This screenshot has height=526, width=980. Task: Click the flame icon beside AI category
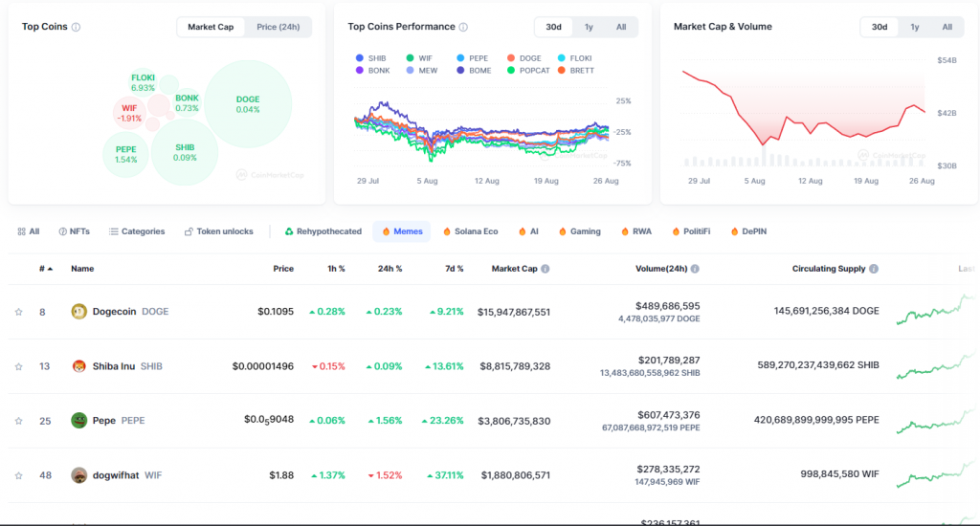[x=522, y=231]
